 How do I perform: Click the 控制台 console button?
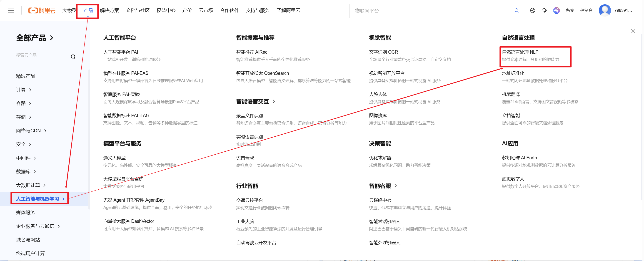click(586, 10)
